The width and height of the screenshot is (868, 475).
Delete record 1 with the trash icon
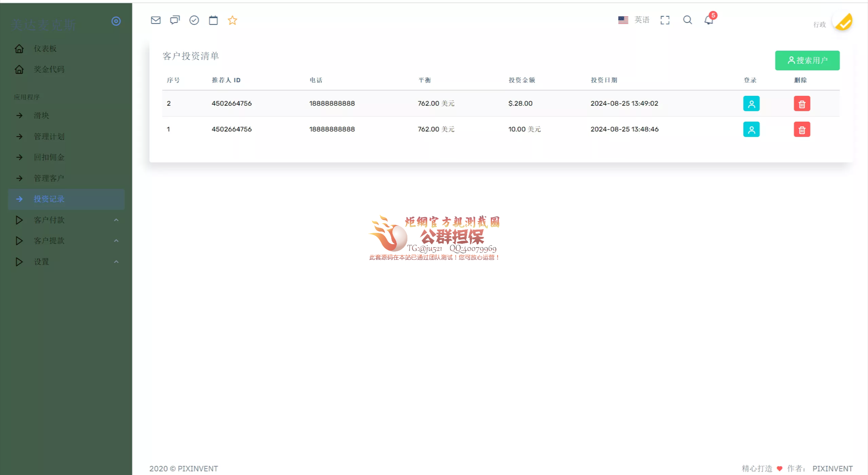[x=802, y=129]
